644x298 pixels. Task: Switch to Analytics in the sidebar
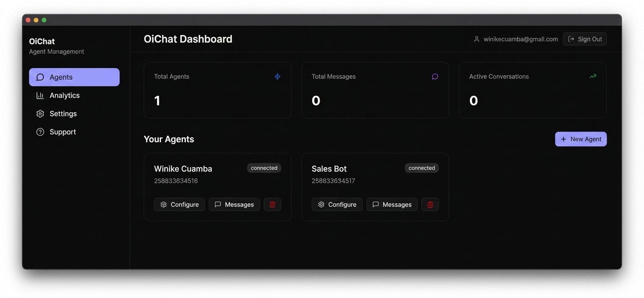click(x=64, y=95)
